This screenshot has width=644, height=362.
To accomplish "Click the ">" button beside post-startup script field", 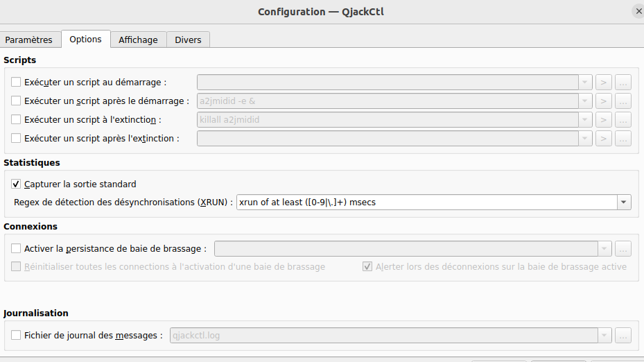I will point(603,101).
